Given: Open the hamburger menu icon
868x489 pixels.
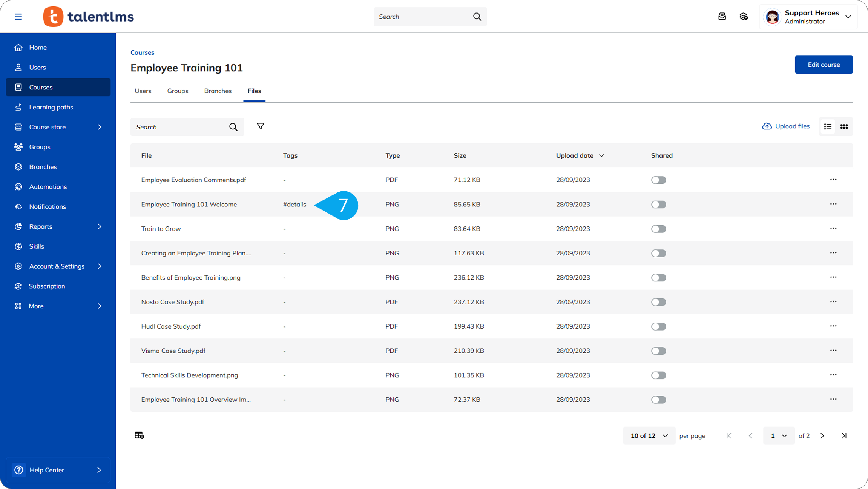Looking at the screenshot, I should [18, 17].
